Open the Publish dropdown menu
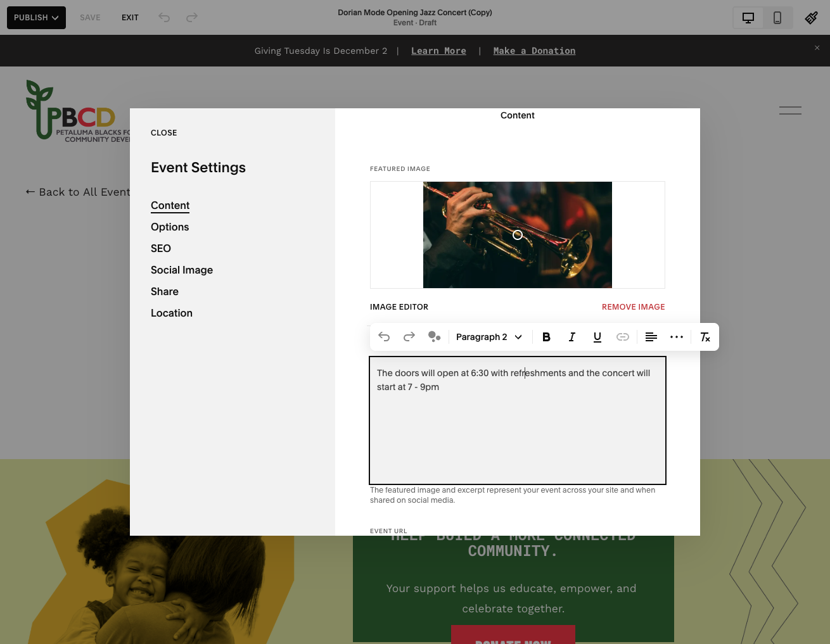Image resolution: width=830 pixels, height=644 pixels. click(36, 18)
